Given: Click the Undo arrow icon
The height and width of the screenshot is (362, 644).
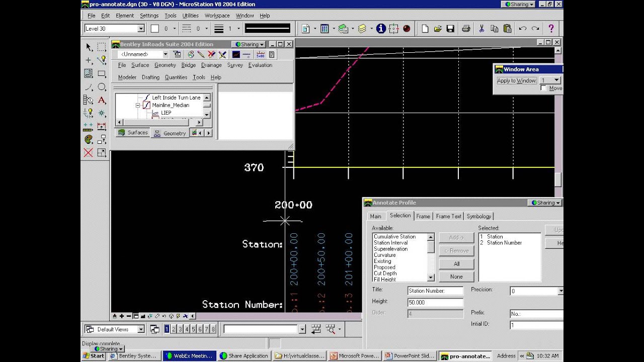Looking at the screenshot, I should [523, 29].
